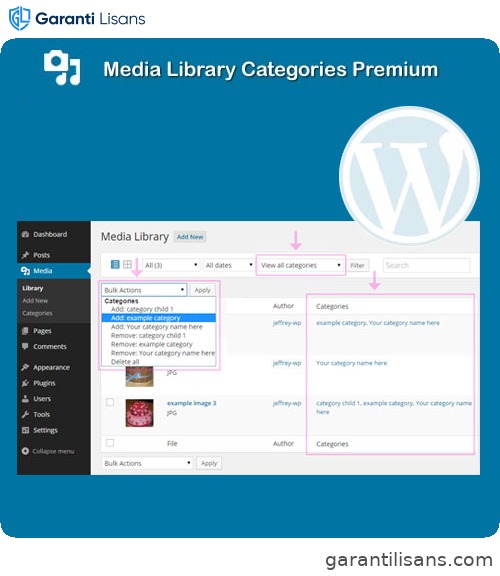The image size is (500, 576).
Task: Click the Garanti Lisans shield logo
Action: [x=19, y=18]
